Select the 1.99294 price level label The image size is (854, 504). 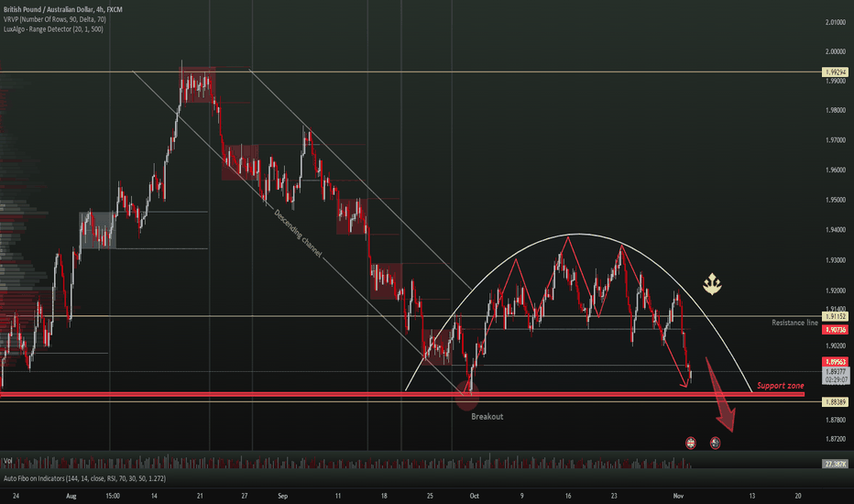pos(835,71)
